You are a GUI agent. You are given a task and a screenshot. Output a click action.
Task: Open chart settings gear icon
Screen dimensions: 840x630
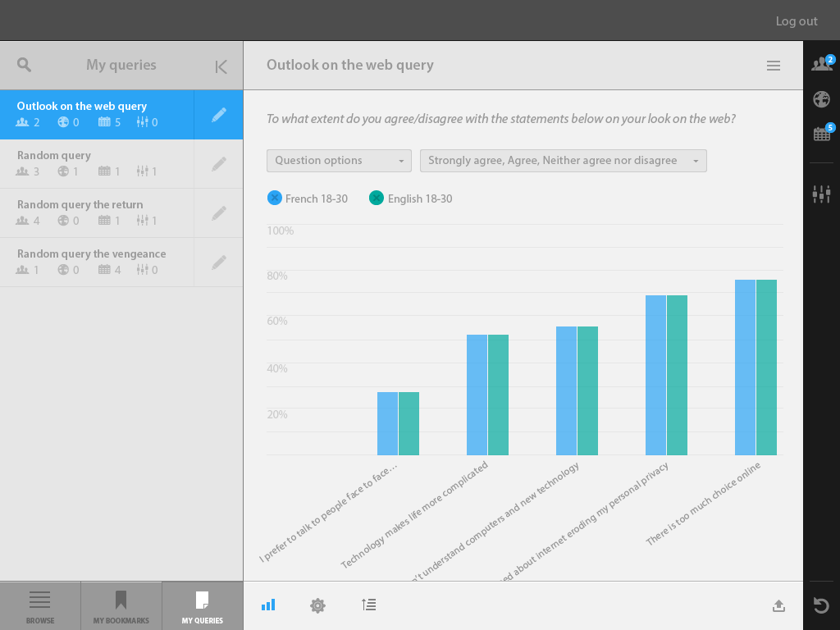click(317, 605)
